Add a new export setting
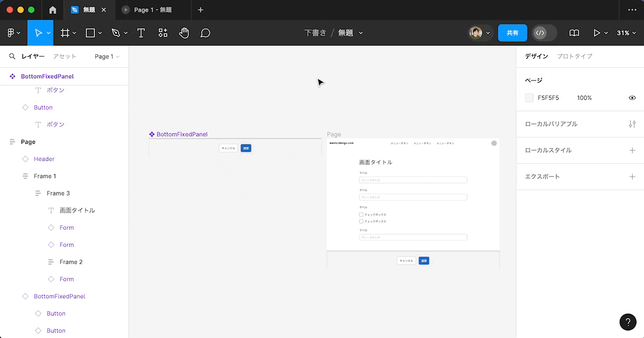 point(632,177)
